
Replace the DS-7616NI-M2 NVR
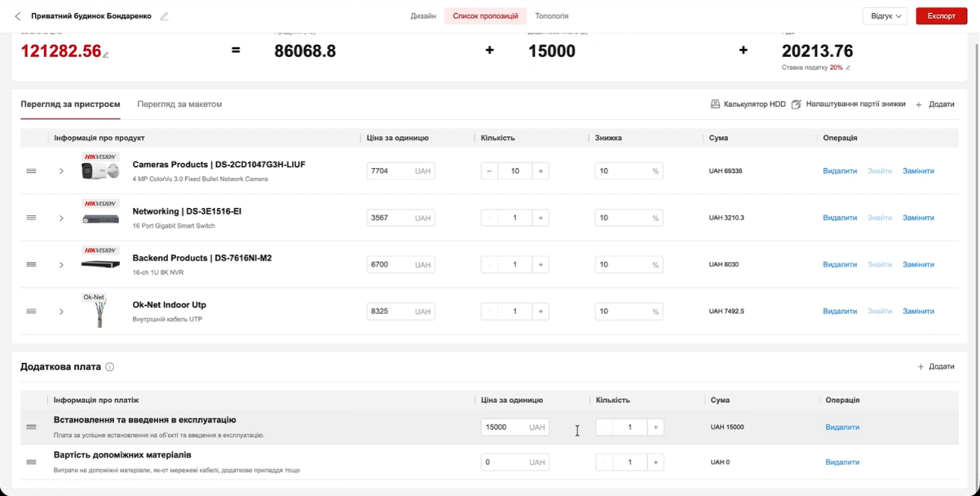coord(918,265)
